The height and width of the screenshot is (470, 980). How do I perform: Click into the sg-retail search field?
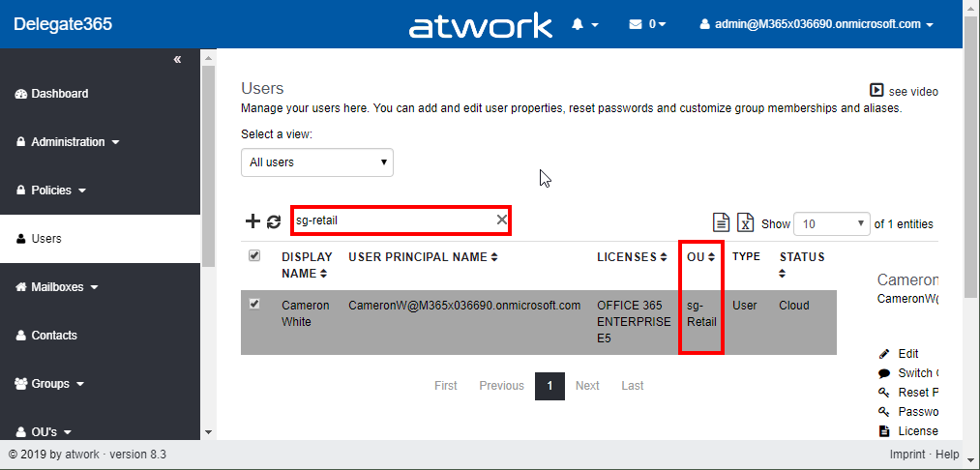coord(392,220)
